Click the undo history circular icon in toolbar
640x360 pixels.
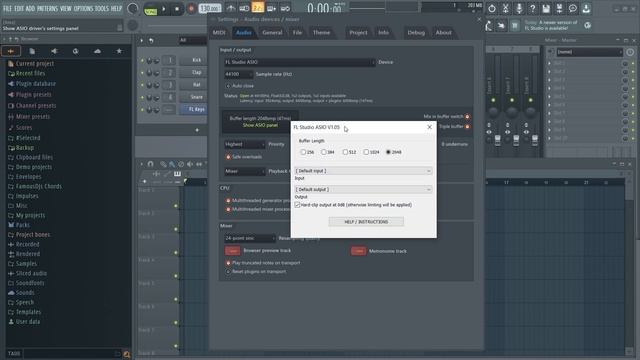pyautogui.click(x=492, y=8)
